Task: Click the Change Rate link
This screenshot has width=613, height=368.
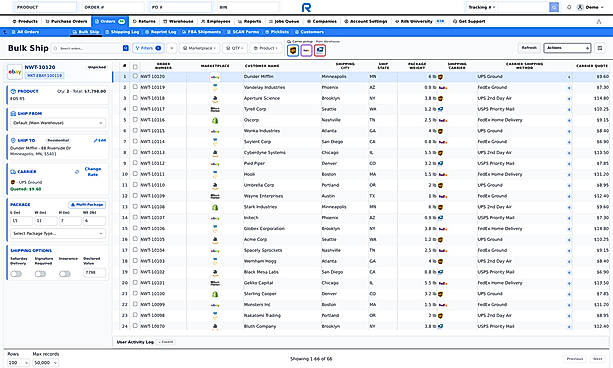Action: (x=93, y=172)
